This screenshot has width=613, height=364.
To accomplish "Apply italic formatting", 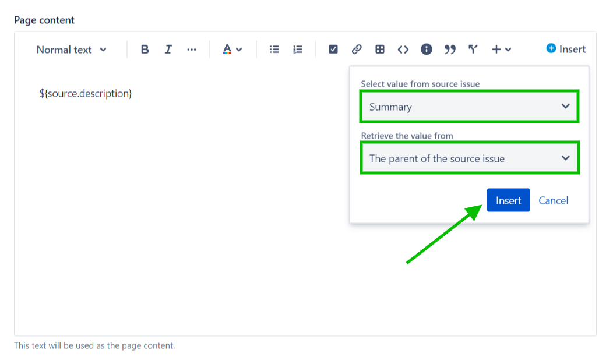I will 168,50.
